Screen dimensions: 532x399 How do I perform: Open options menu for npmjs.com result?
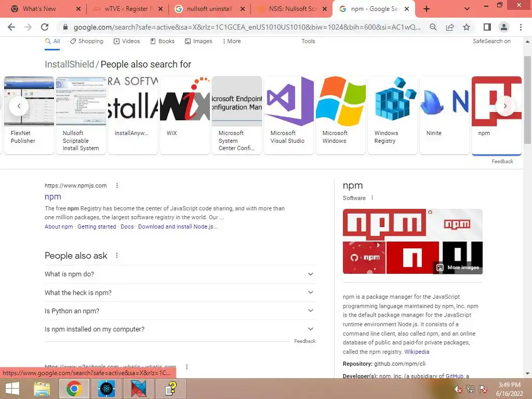point(117,185)
